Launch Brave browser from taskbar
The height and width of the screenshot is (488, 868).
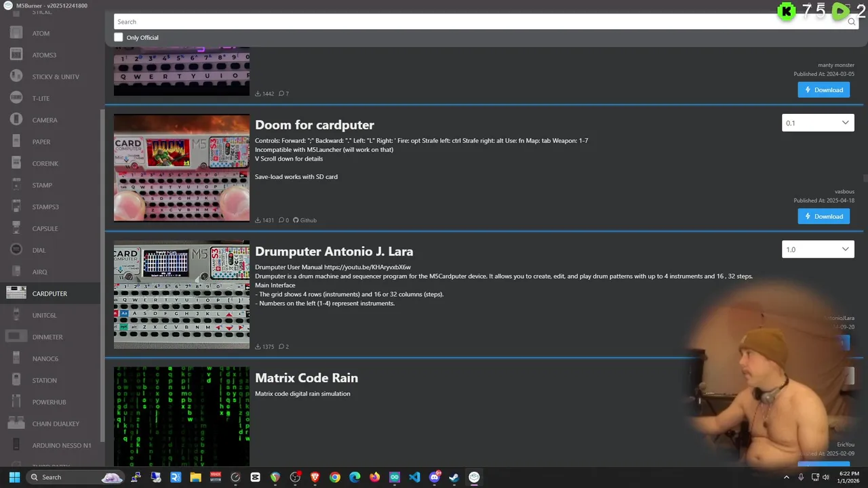pos(315,477)
